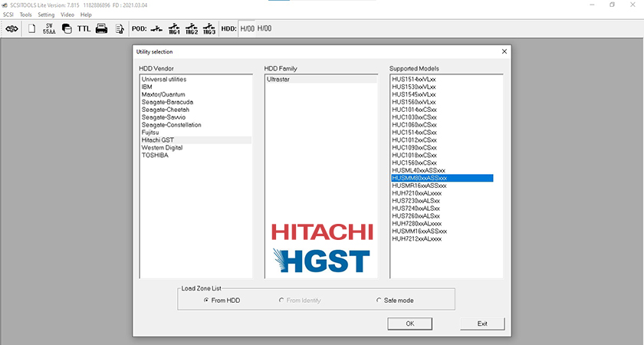Select the Safe mode radio button
This screenshot has width=644, height=345.
(x=395, y=301)
